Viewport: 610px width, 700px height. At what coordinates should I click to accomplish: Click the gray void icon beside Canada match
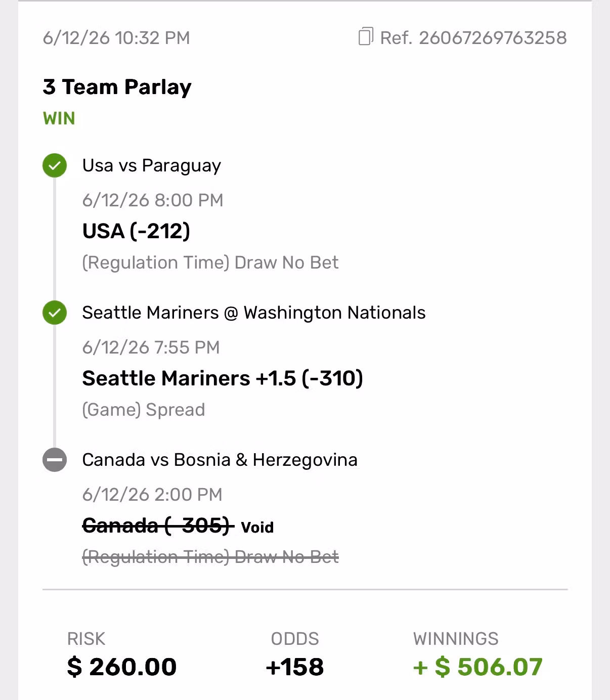(55, 460)
